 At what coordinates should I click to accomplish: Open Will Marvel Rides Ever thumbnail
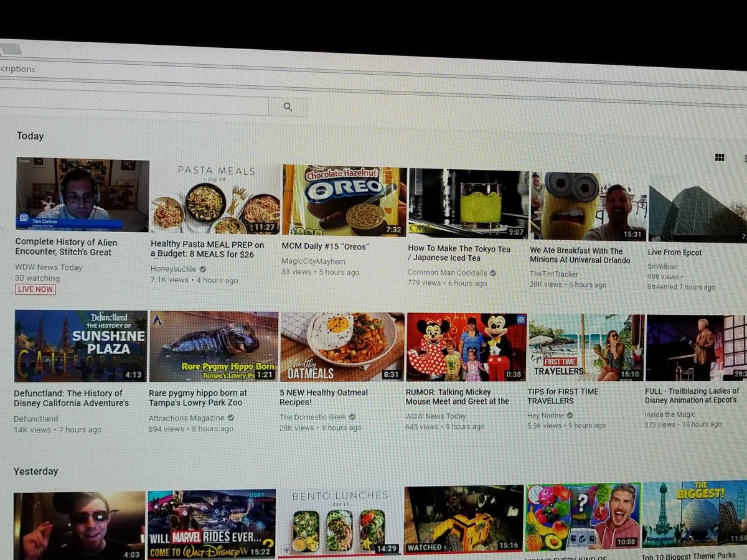212,525
